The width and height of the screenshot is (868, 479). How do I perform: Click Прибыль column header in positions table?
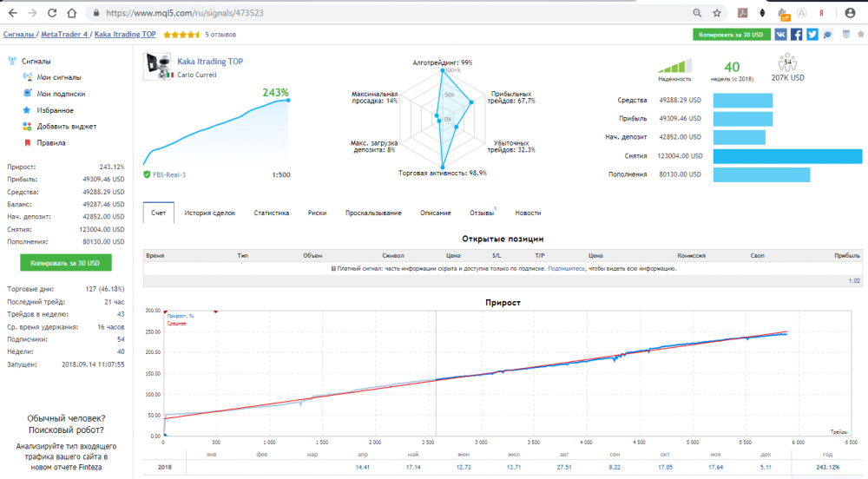[847, 255]
